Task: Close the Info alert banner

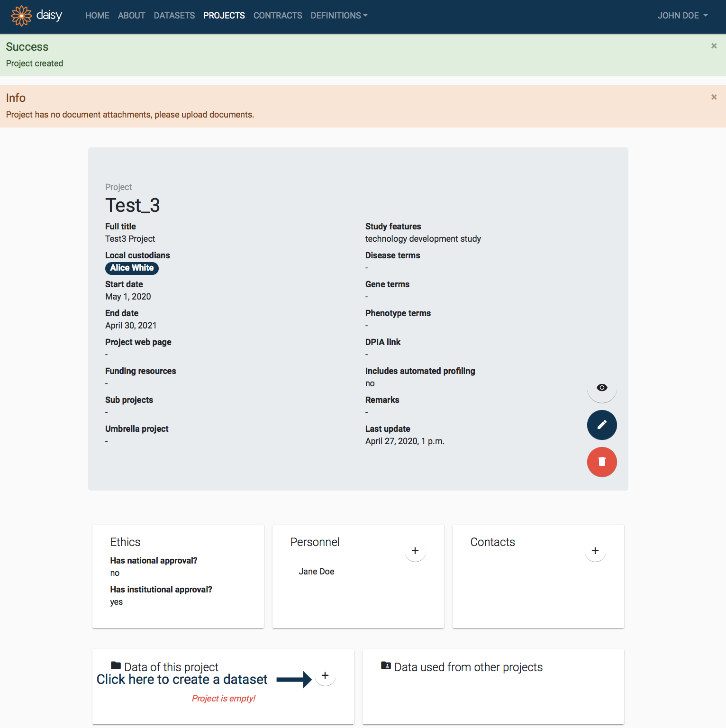Action: [714, 97]
